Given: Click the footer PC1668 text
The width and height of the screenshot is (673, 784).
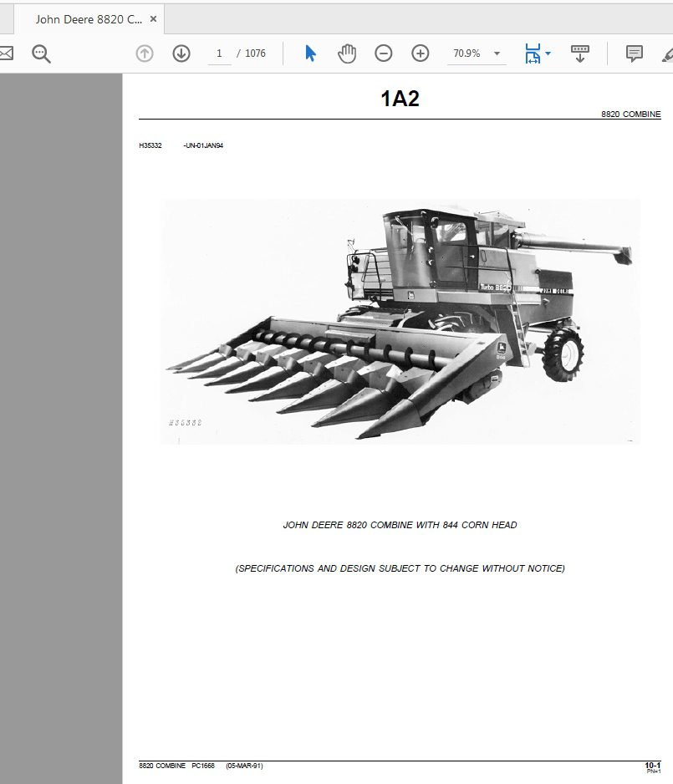Looking at the screenshot, I should point(203,766).
